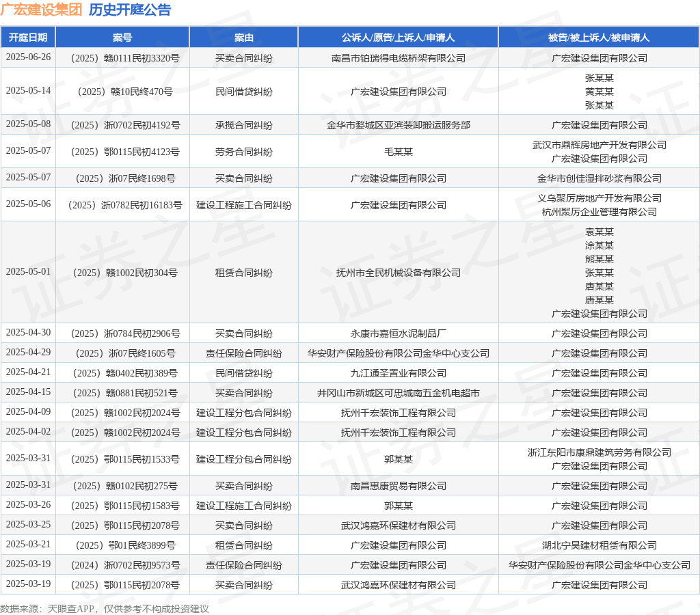The image size is (700, 615).
Task: Click the date cell 2025-05-01
Action: [28, 272]
